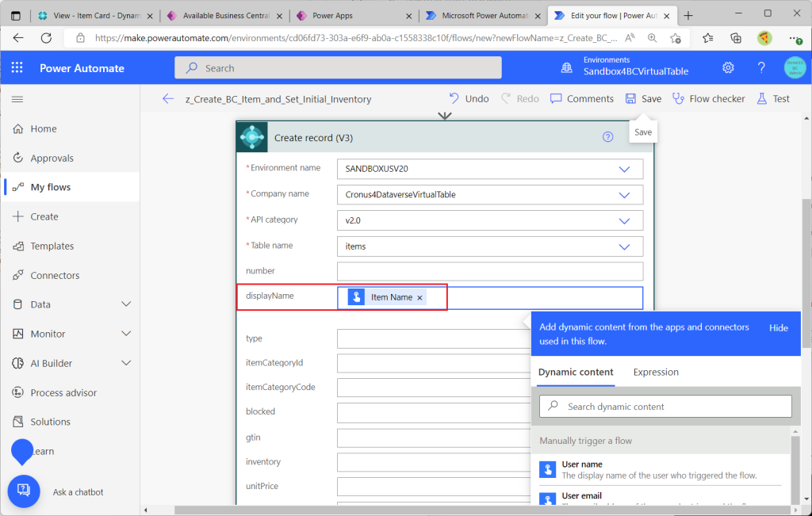Expand the Environment name dropdown
This screenshot has width=812, height=516.
(625, 170)
